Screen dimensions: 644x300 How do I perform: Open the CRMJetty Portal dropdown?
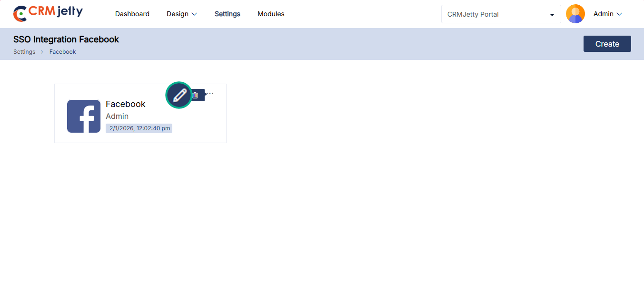point(501,14)
